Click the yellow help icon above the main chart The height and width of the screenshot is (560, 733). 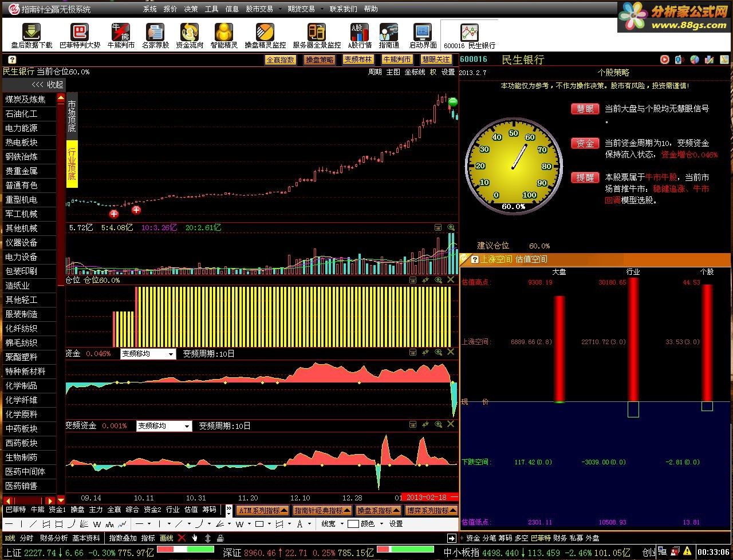pos(12,60)
